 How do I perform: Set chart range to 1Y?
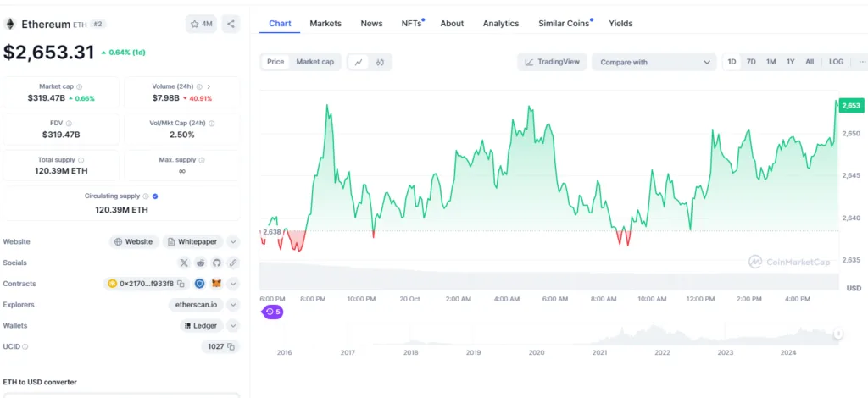pos(791,62)
